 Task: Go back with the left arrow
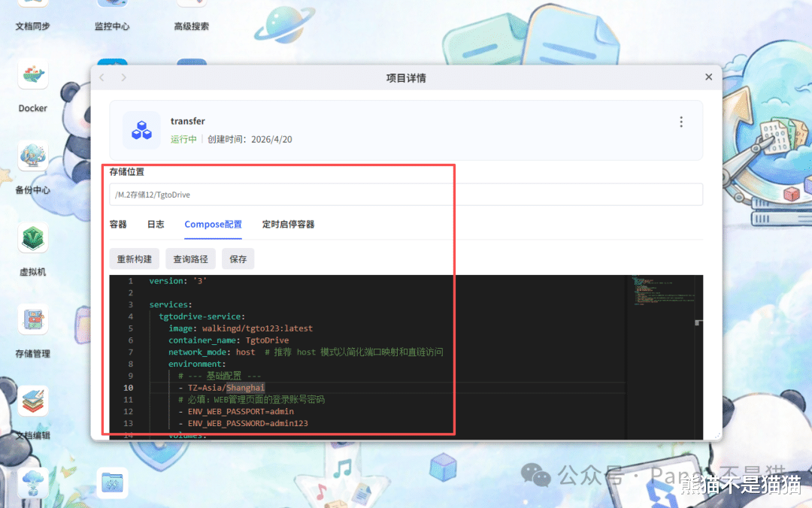click(102, 77)
